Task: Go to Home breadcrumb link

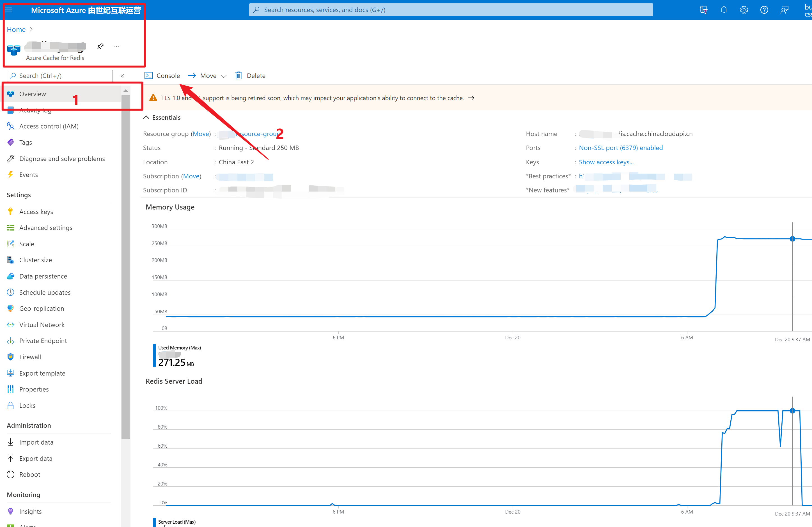Action: (x=16, y=29)
